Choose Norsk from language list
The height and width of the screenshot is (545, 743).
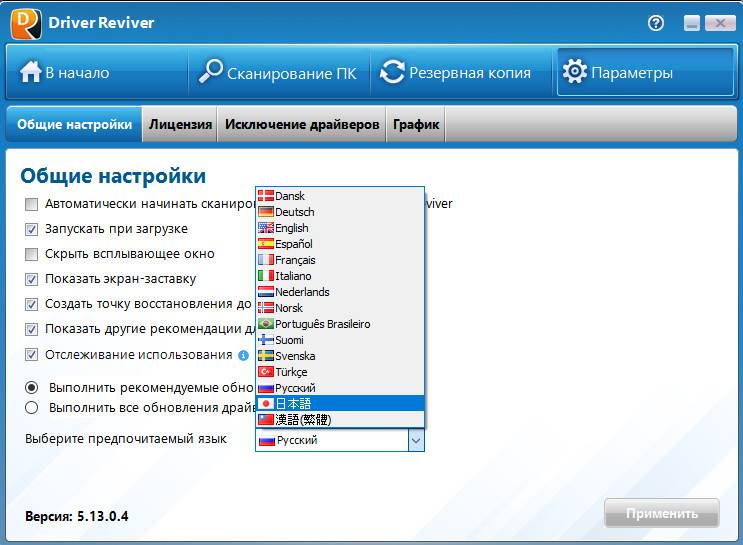click(x=340, y=308)
